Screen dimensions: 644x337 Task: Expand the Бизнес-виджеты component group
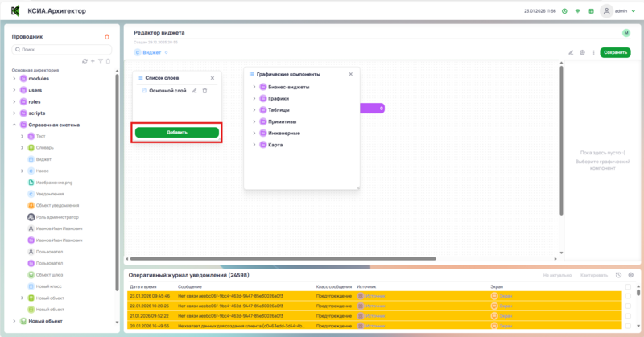pos(254,87)
